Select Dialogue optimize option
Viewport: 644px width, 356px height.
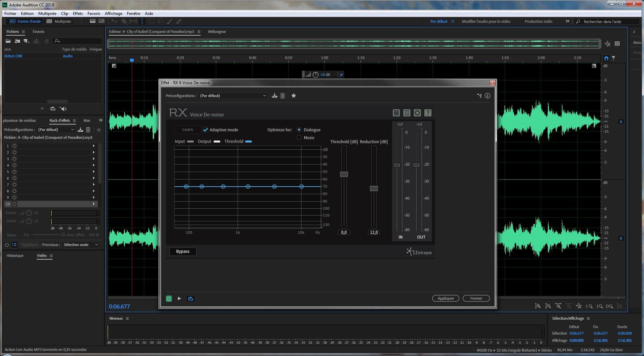299,130
